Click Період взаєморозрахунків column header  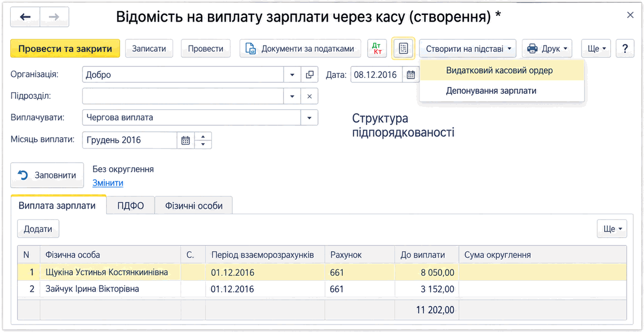pyautogui.click(x=265, y=255)
